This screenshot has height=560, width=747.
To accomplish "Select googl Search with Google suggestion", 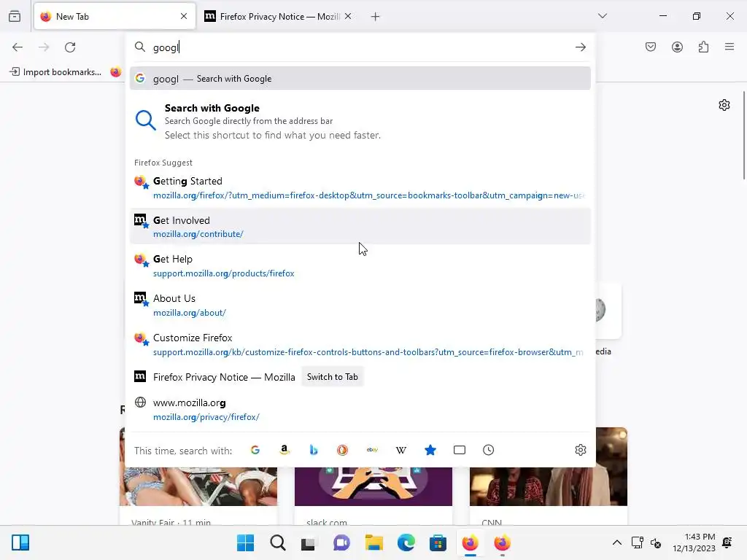I will click(360, 79).
